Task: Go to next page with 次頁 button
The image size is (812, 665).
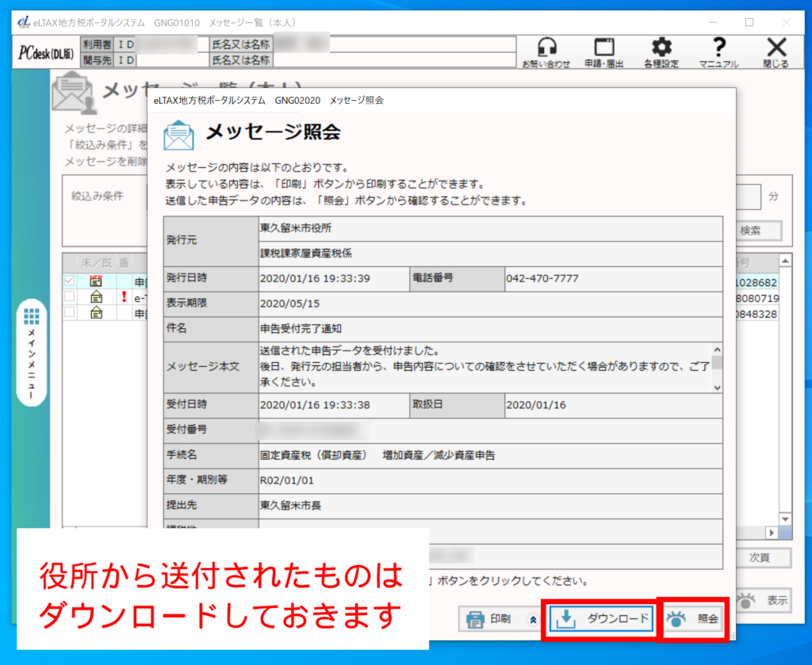Action: [x=759, y=557]
